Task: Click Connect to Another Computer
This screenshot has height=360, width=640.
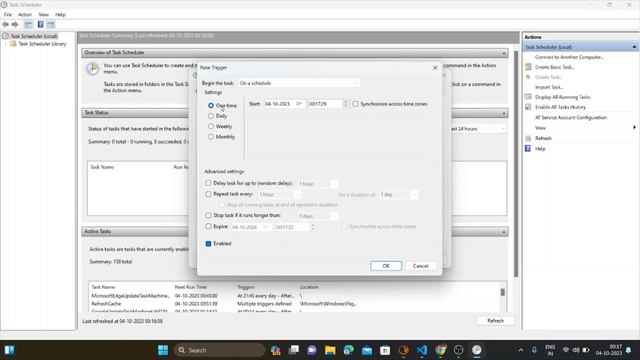Action: (569, 57)
